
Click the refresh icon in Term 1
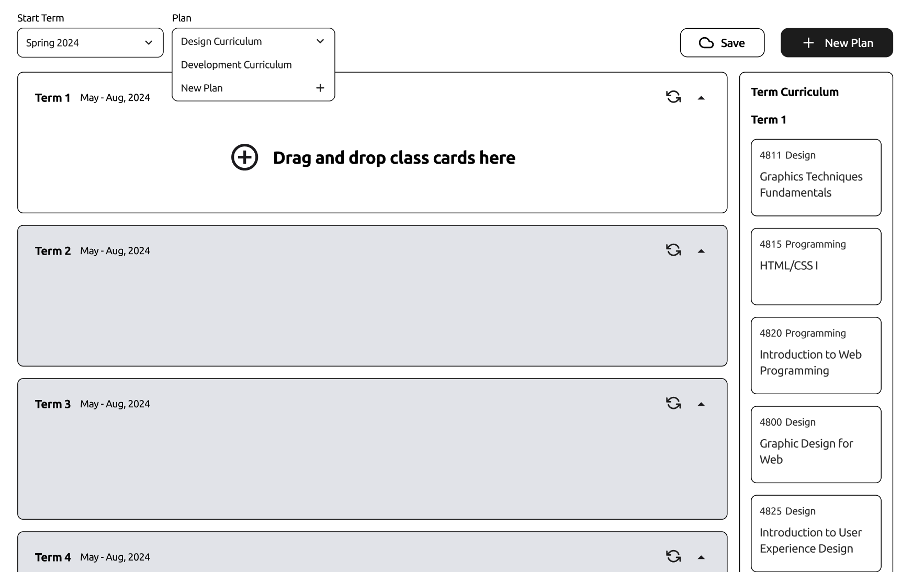(x=673, y=97)
